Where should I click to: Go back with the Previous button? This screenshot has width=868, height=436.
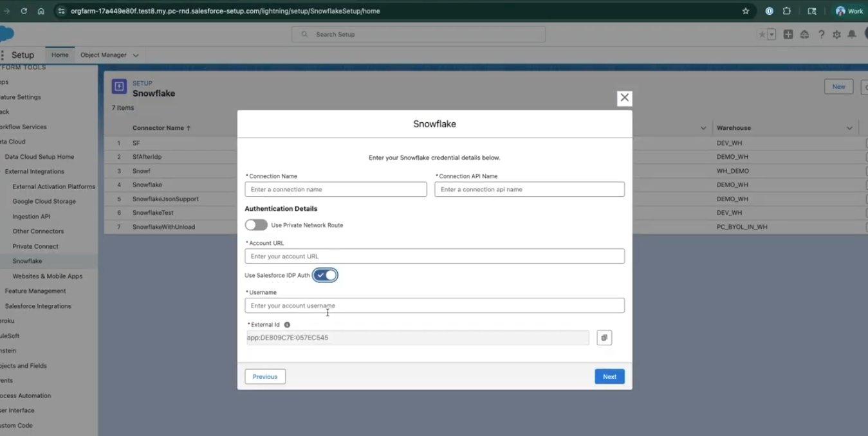tap(265, 377)
